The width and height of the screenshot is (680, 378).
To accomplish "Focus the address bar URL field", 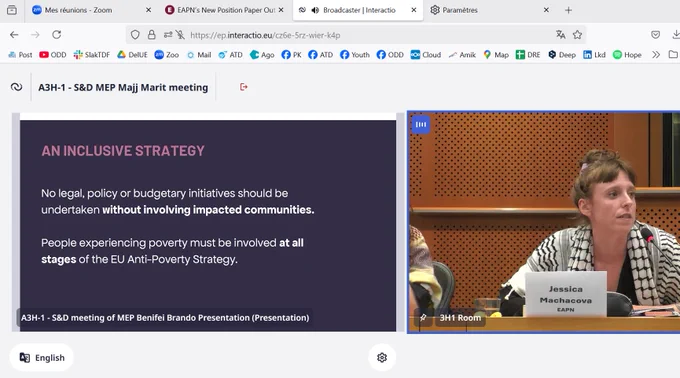I will tap(356, 35).
